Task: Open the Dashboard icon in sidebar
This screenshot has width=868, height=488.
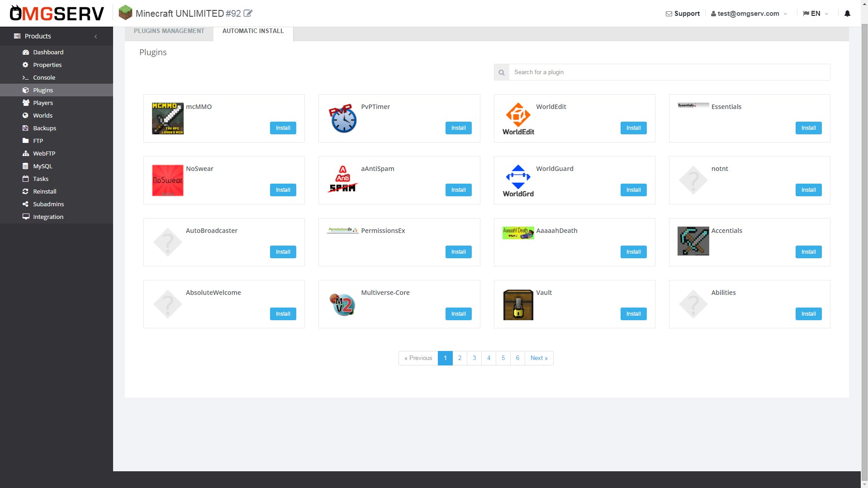Action: click(x=26, y=52)
